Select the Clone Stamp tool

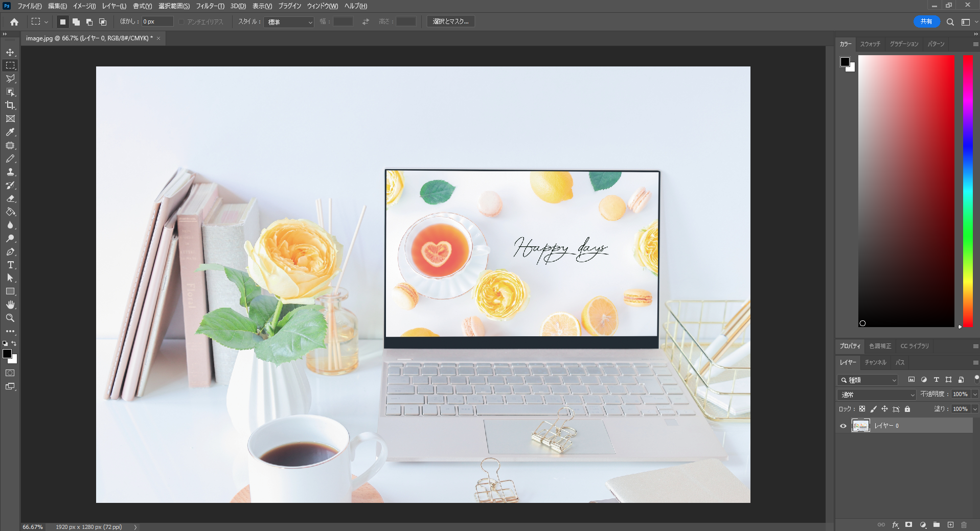point(10,172)
